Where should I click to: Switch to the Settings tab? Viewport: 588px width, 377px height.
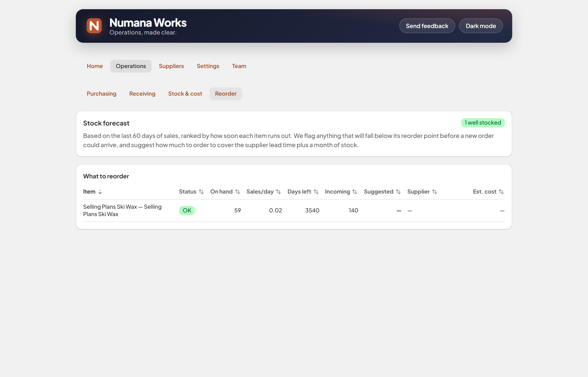(208, 66)
